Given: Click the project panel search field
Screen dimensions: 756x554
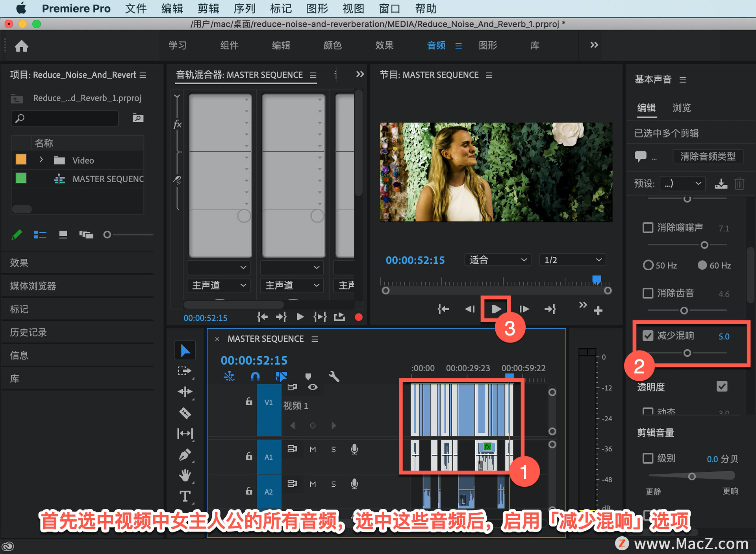Looking at the screenshot, I should pyautogui.click(x=65, y=118).
